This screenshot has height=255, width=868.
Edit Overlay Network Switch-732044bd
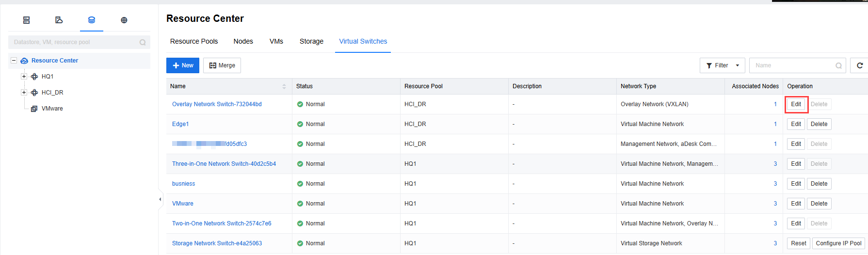796,104
